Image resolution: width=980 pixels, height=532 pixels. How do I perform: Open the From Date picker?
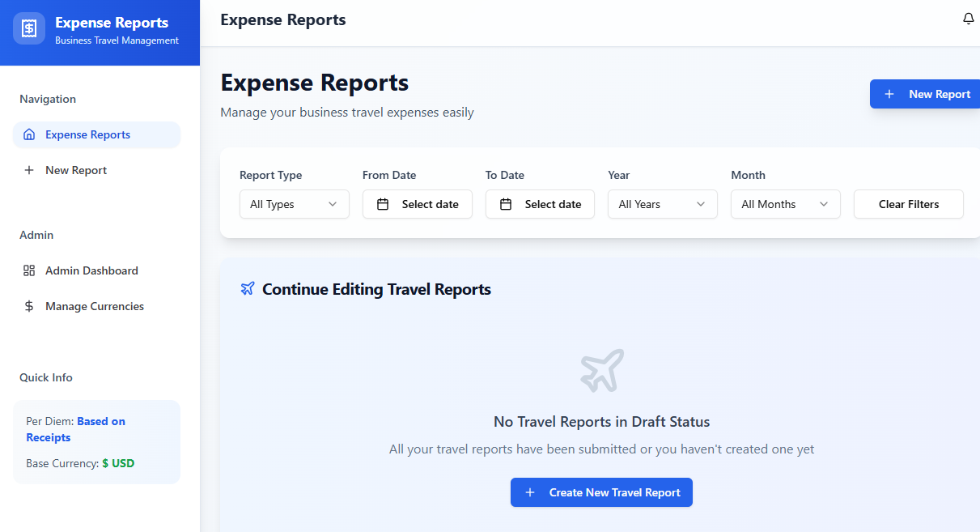tap(418, 204)
